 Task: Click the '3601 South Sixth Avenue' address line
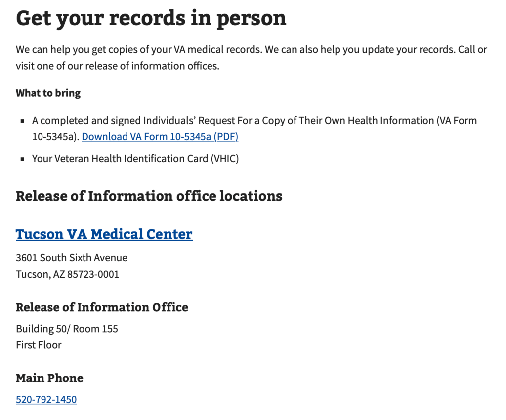point(71,257)
